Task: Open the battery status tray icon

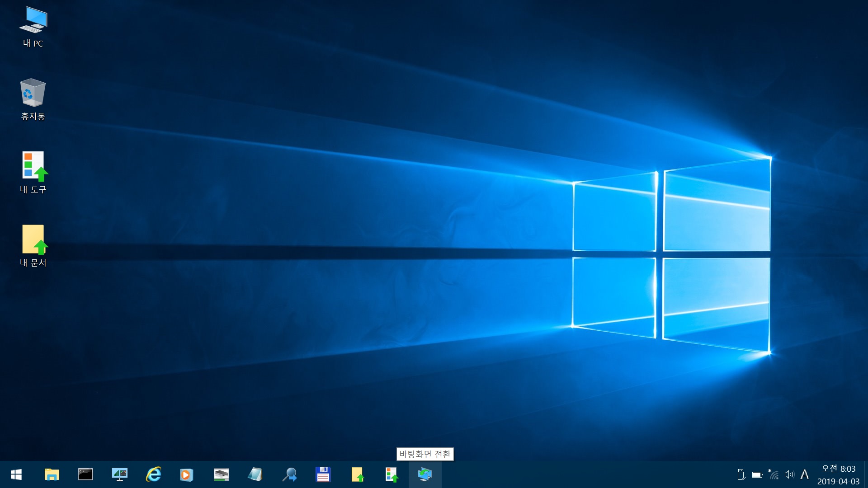Action: [757, 474]
